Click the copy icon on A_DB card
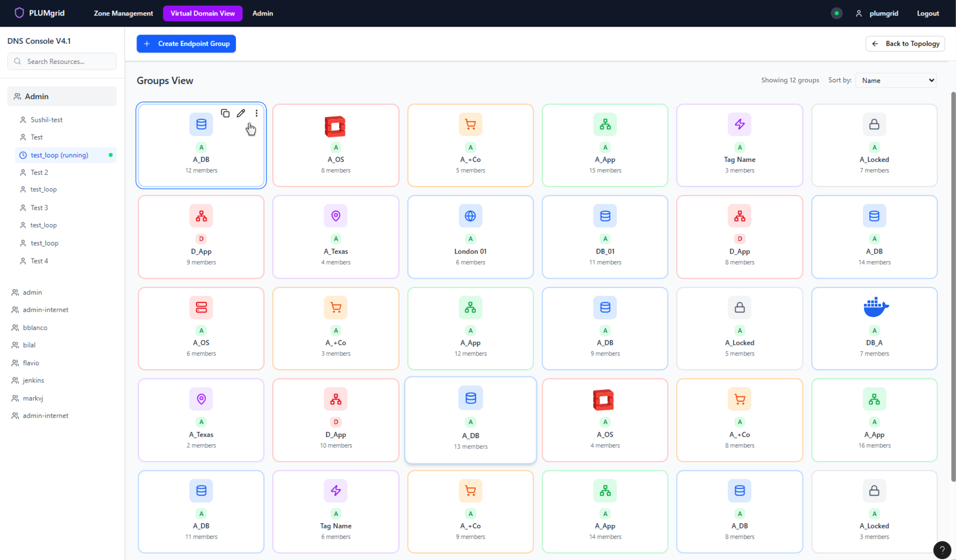This screenshot has width=956, height=560. [x=225, y=114]
